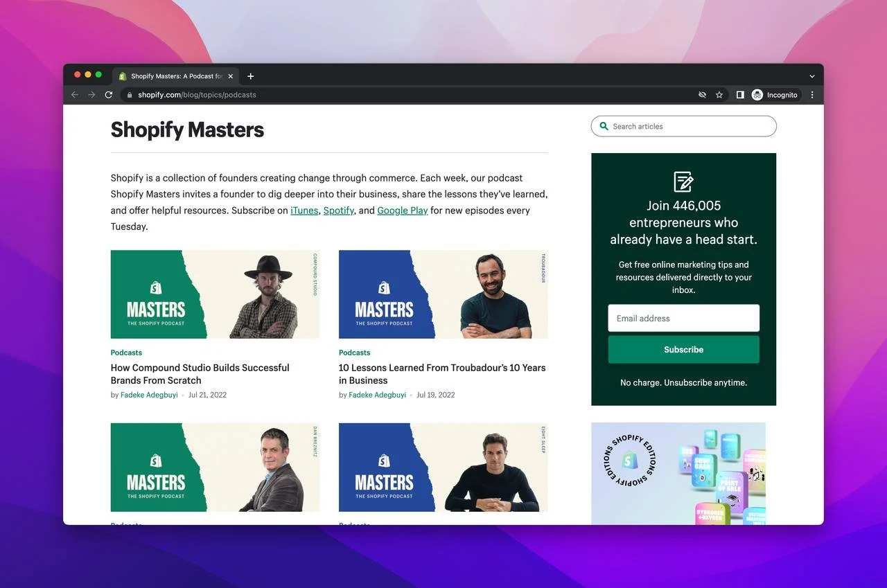Click the back navigation arrow
Image resolution: width=887 pixels, height=588 pixels.
75,95
